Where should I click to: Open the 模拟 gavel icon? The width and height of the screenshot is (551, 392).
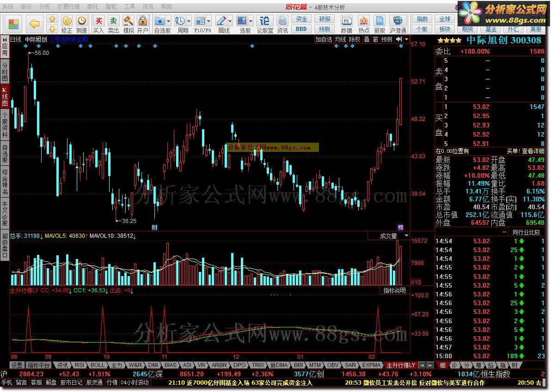pos(128,20)
